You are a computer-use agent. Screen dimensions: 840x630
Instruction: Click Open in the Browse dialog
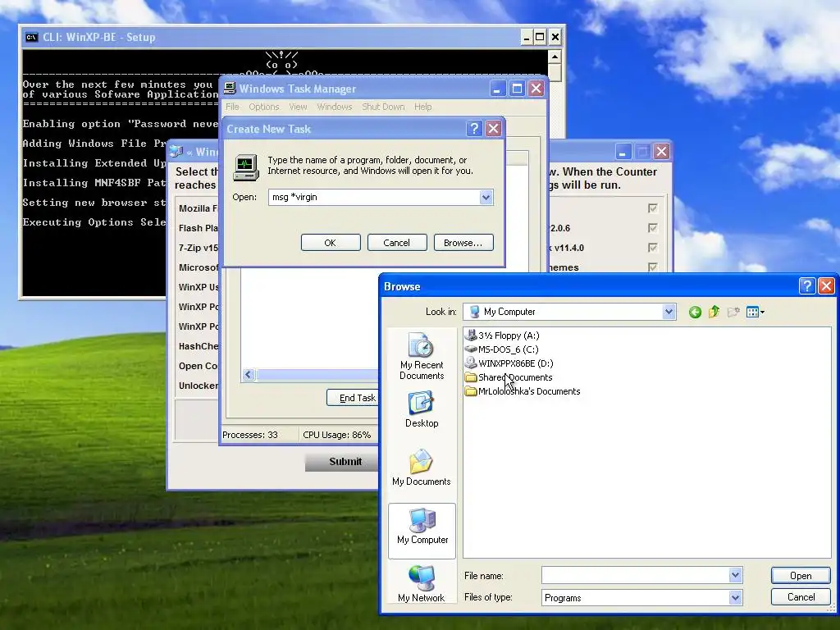[x=801, y=575]
